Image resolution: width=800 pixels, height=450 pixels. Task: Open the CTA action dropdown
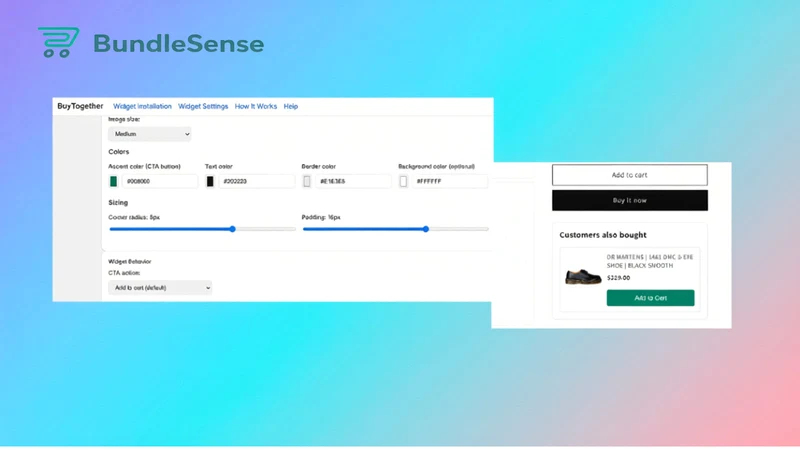pyautogui.click(x=160, y=288)
